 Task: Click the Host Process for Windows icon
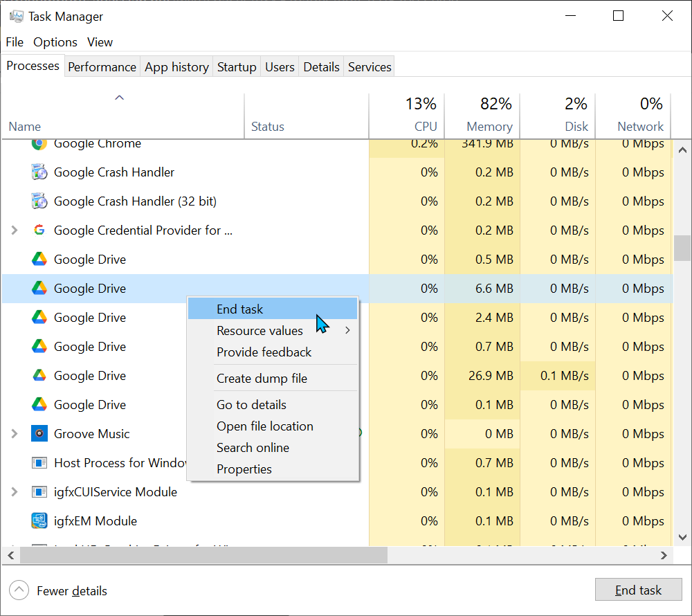[x=39, y=463]
